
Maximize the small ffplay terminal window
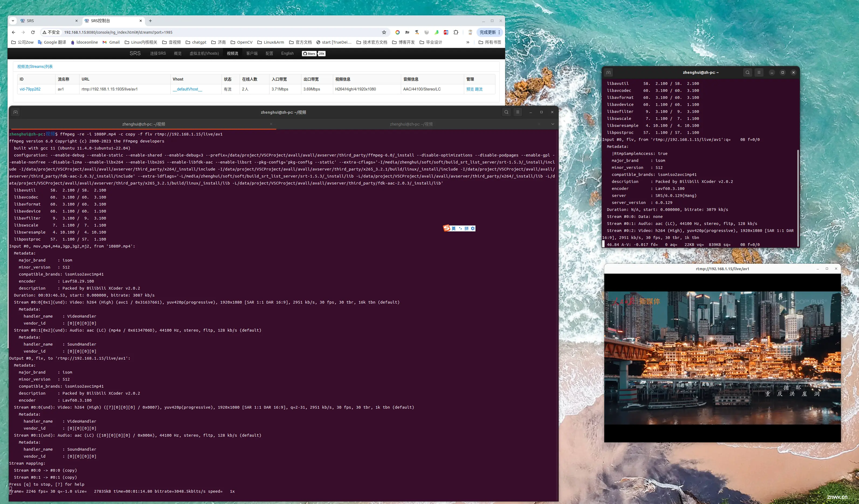pos(783,72)
